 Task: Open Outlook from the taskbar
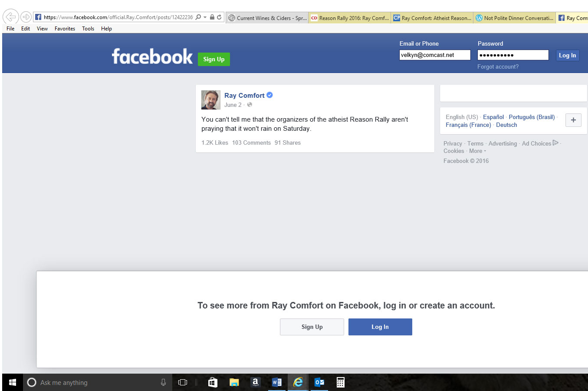pyautogui.click(x=319, y=382)
